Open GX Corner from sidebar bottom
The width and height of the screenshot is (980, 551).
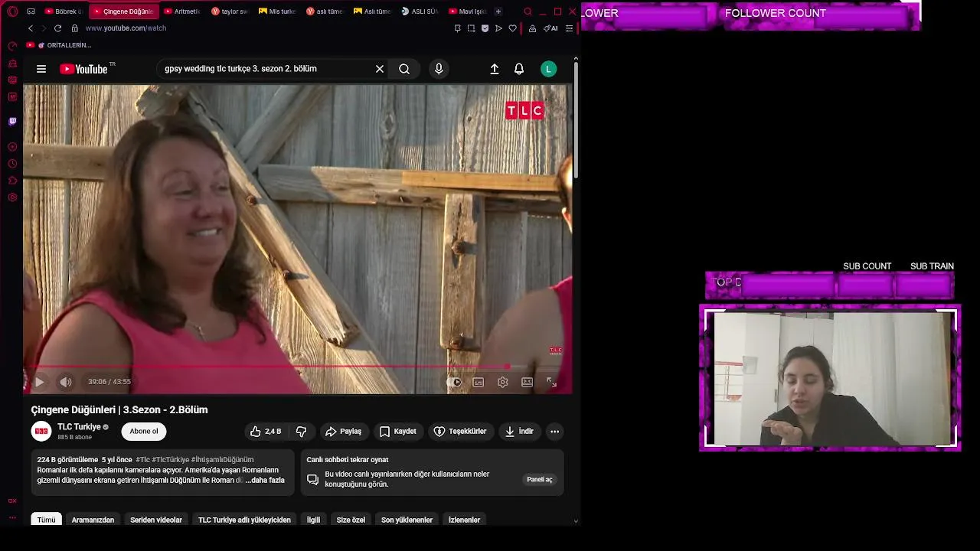pos(12,500)
